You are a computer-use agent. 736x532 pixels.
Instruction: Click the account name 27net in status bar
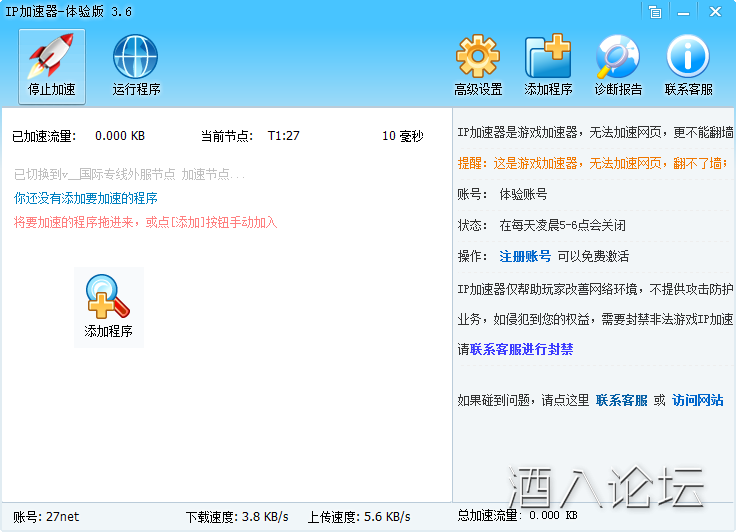(x=61, y=516)
